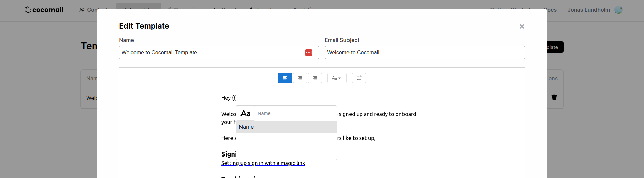Select the Name variable suggestion
644x178 pixels.
coord(286,127)
